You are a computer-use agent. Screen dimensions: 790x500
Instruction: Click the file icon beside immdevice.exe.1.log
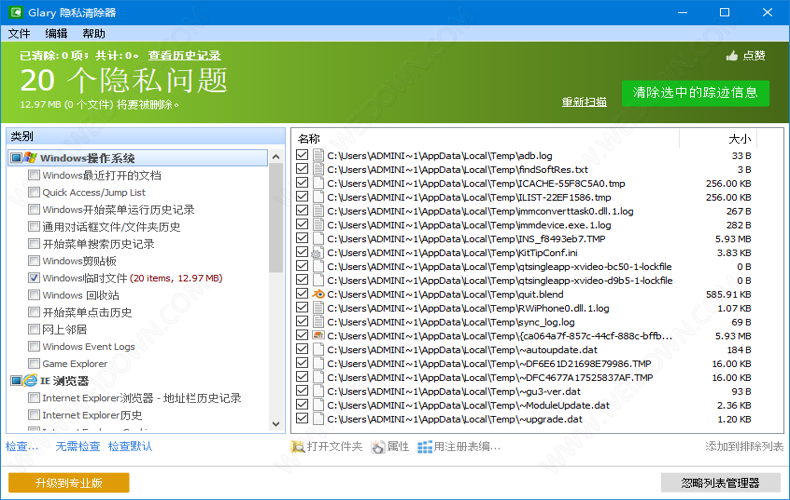click(318, 225)
